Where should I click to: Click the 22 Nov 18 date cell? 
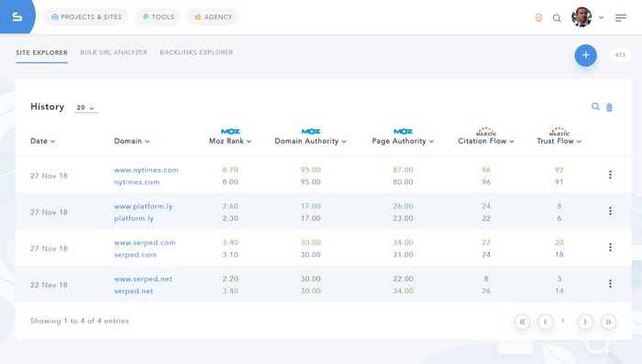(x=49, y=285)
